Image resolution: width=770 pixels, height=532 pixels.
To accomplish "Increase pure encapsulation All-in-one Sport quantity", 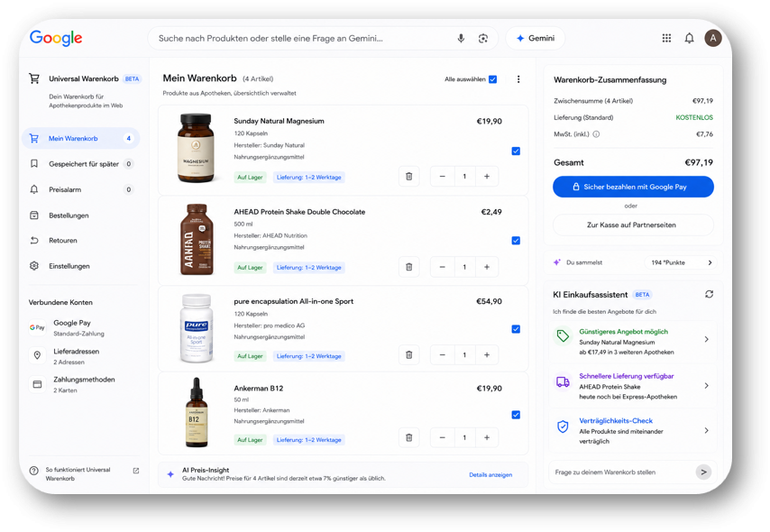I will (487, 354).
